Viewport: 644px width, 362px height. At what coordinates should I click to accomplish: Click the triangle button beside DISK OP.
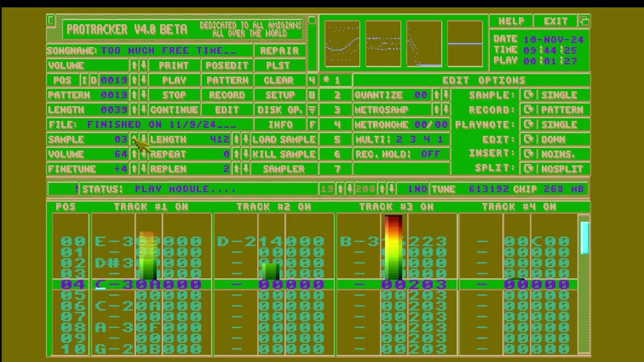pyautogui.click(x=312, y=110)
